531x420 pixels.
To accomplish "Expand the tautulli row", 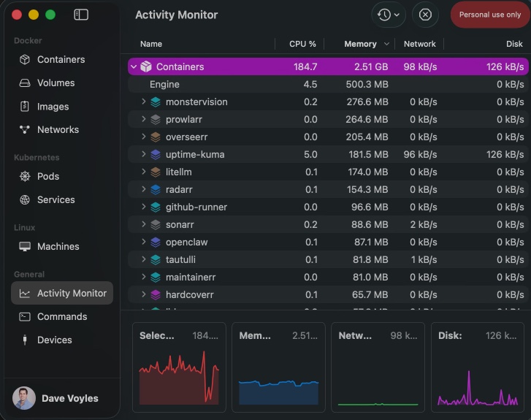I will coord(144,259).
